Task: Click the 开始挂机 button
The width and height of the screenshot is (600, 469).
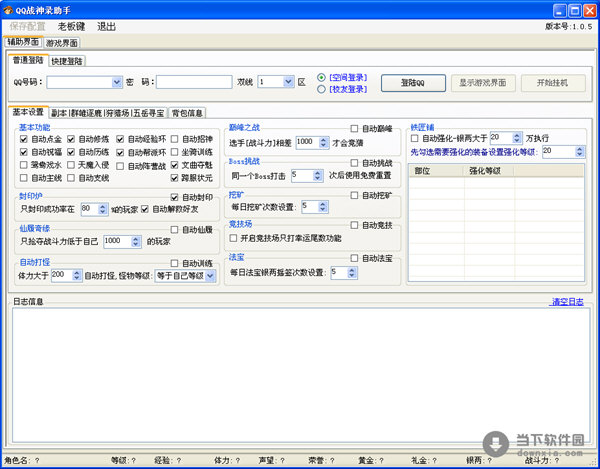Action: [553, 83]
